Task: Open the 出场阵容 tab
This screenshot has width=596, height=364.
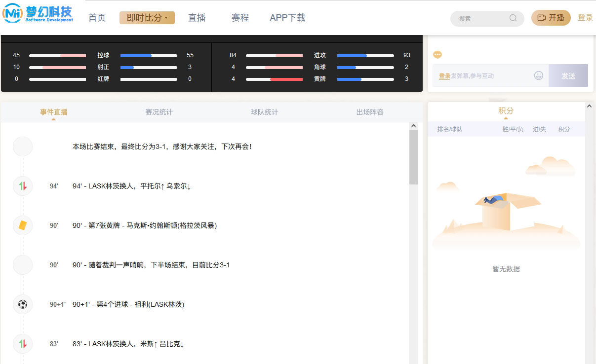Action: (x=370, y=112)
